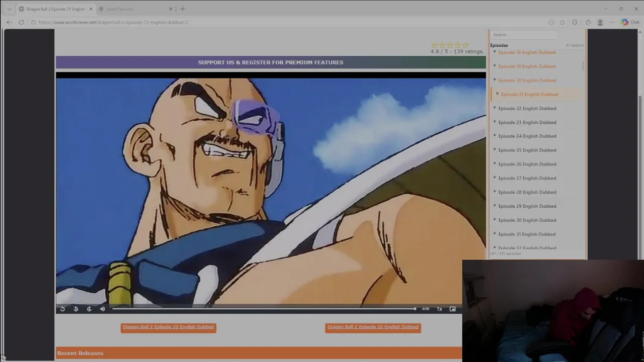Viewport: 644px width, 362px height.
Task: Open Episode 31 English Dubbed
Action: tap(527, 234)
